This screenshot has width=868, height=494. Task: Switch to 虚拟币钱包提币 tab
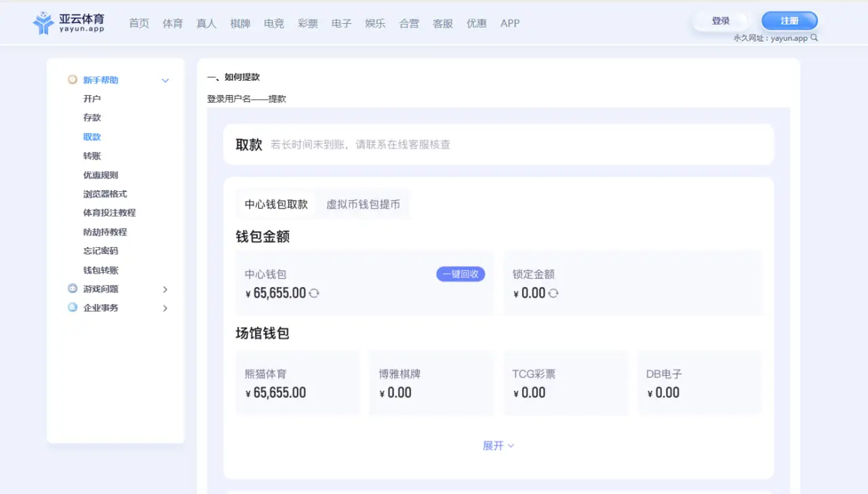(363, 204)
